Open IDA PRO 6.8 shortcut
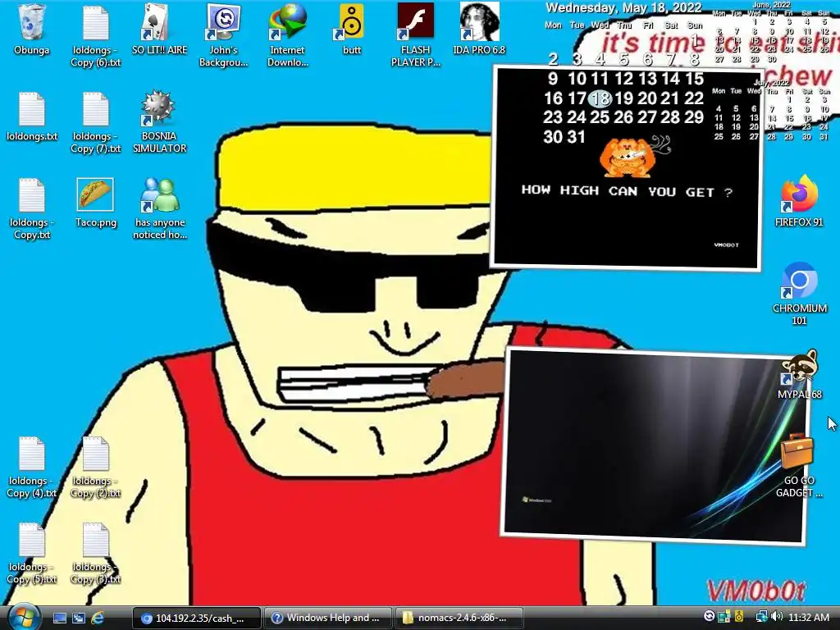Image resolution: width=840 pixels, height=630 pixels. (x=479, y=30)
